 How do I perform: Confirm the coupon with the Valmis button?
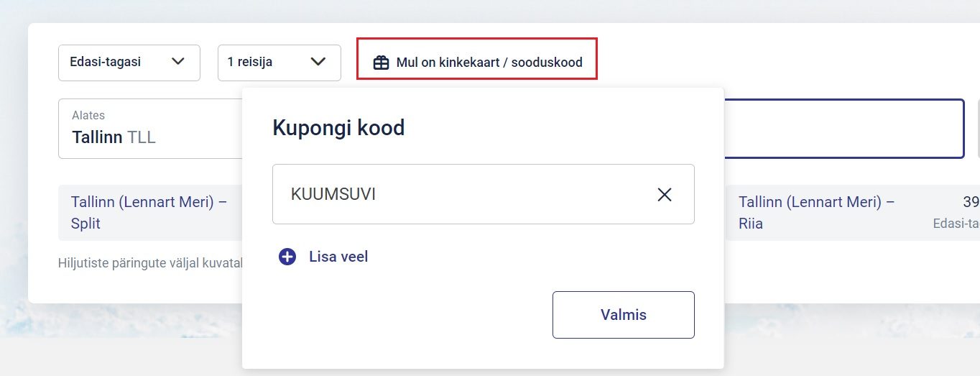[623, 315]
